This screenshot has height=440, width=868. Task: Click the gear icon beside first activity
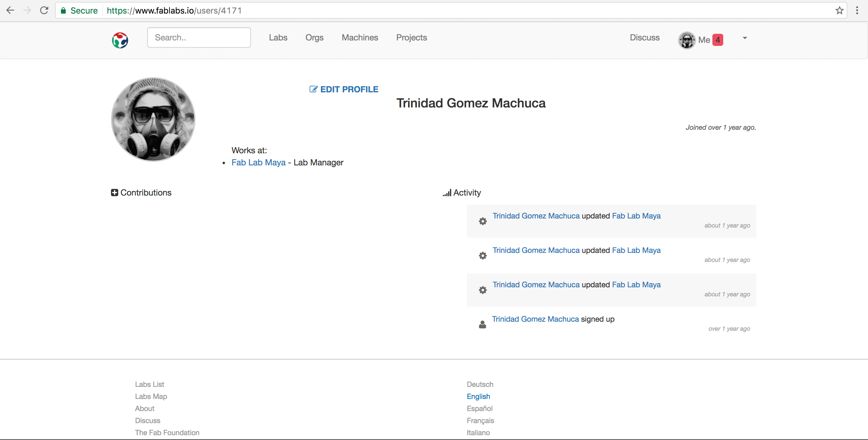(483, 221)
